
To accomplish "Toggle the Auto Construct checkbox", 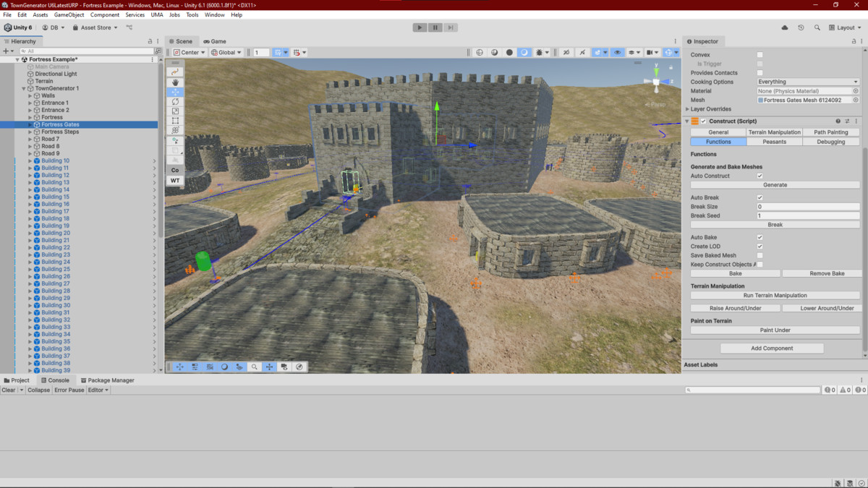I will click(759, 176).
